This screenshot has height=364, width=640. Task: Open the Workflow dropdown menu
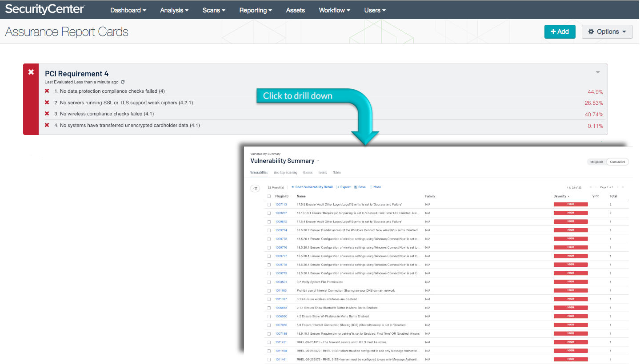[335, 10]
